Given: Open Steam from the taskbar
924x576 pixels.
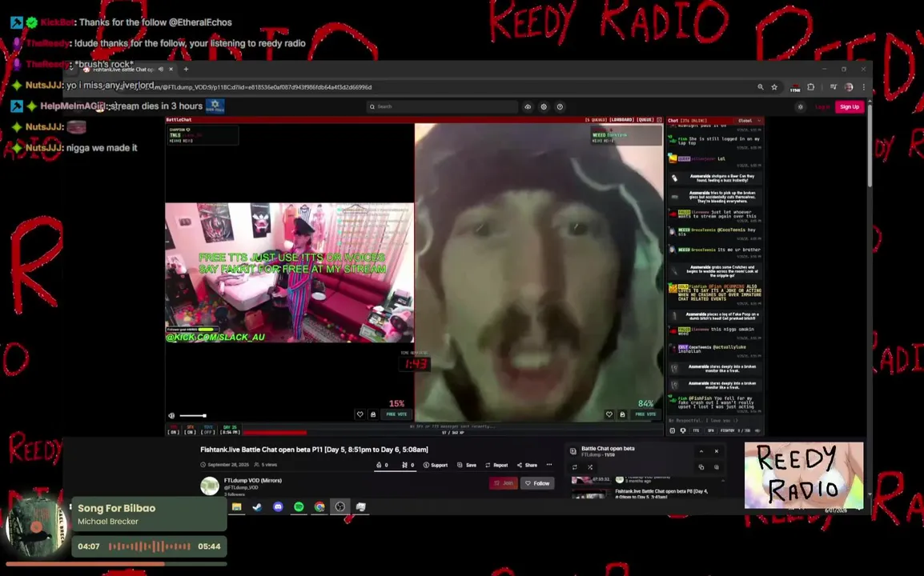Looking at the screenshot, I should [258, 507].
